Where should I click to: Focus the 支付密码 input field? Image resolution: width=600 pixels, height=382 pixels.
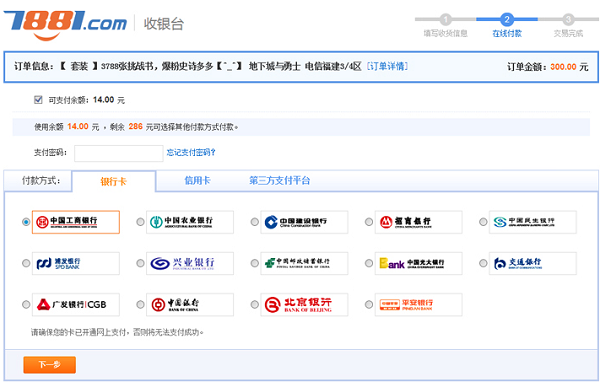[x=119, y=153]
